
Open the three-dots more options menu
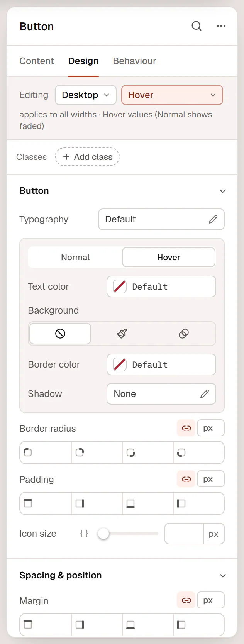pyautogui.click(x=221, y=26)
